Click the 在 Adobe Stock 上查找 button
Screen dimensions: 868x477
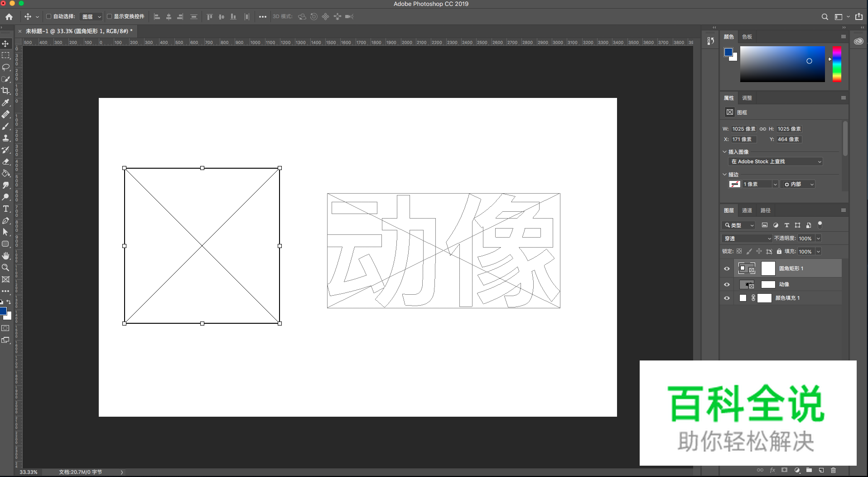click(775, 161)
